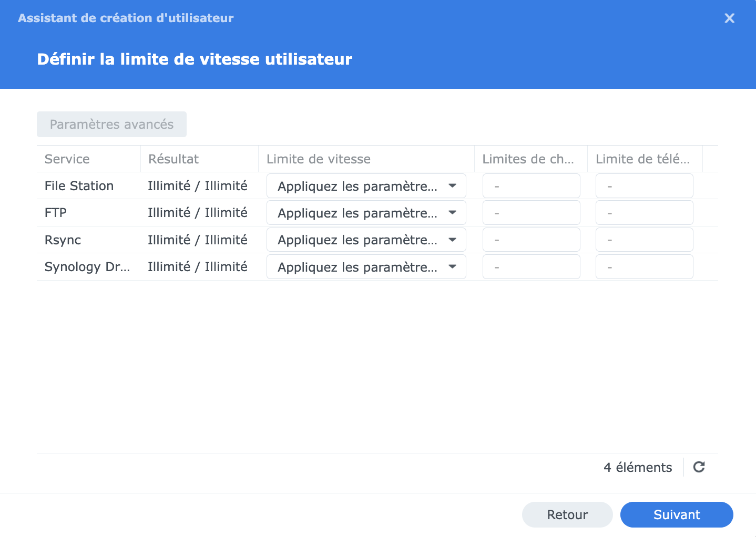Select the File Station service row

[x=377, y=186]
